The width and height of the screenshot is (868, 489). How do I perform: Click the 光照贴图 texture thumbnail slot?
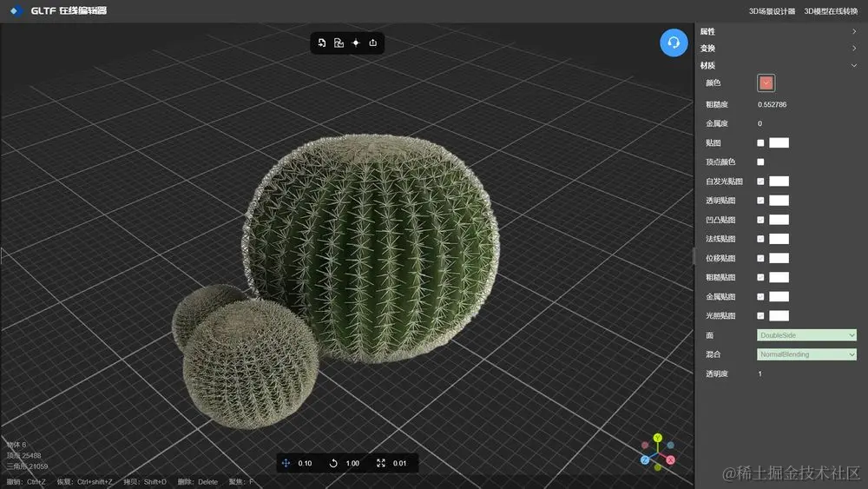point(779,315)
